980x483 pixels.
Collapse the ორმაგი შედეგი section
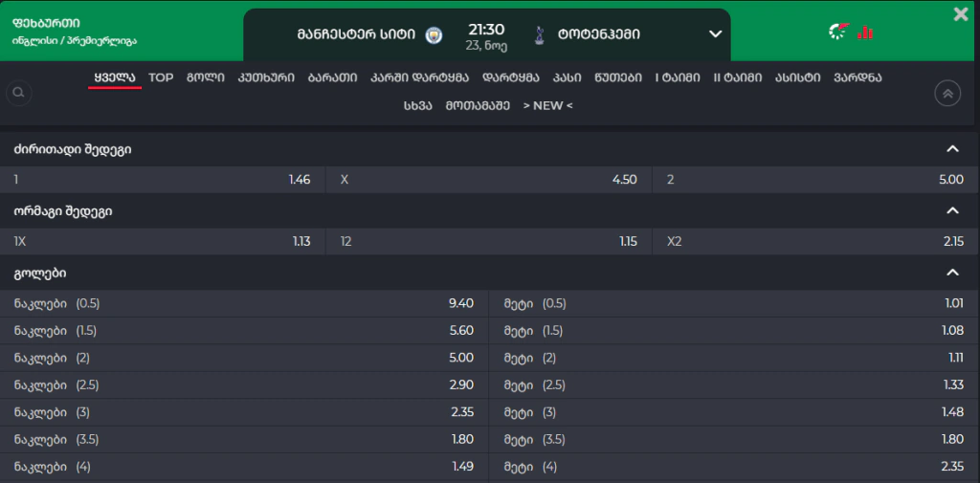tap(952, 211)
